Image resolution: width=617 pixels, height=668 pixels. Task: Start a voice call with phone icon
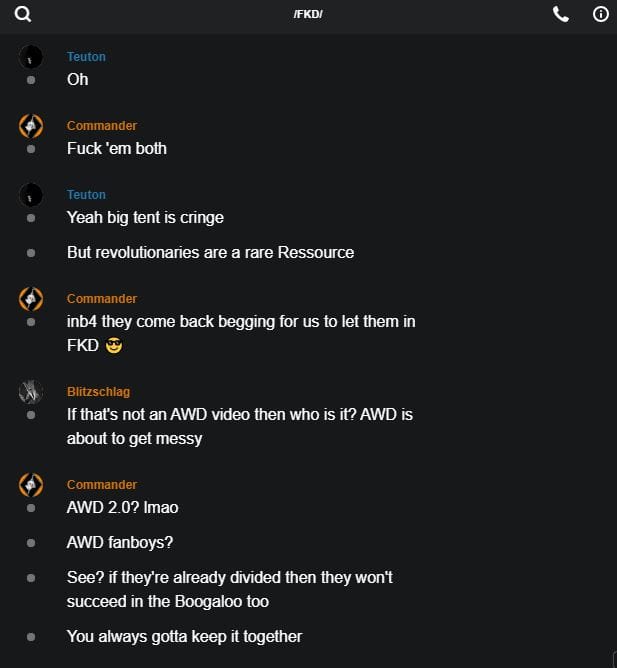(x=561, y=14)
